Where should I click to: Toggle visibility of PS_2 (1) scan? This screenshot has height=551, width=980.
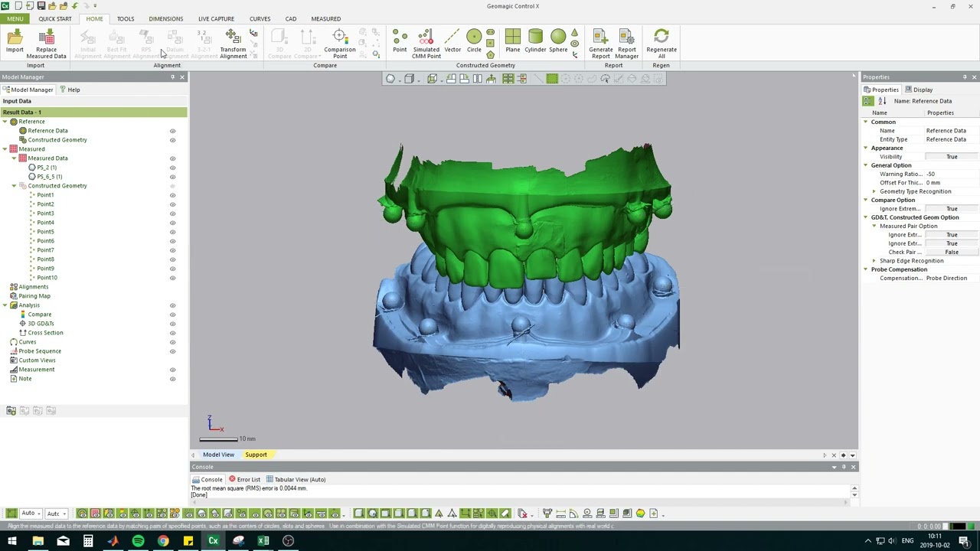(x=172, y=168)
